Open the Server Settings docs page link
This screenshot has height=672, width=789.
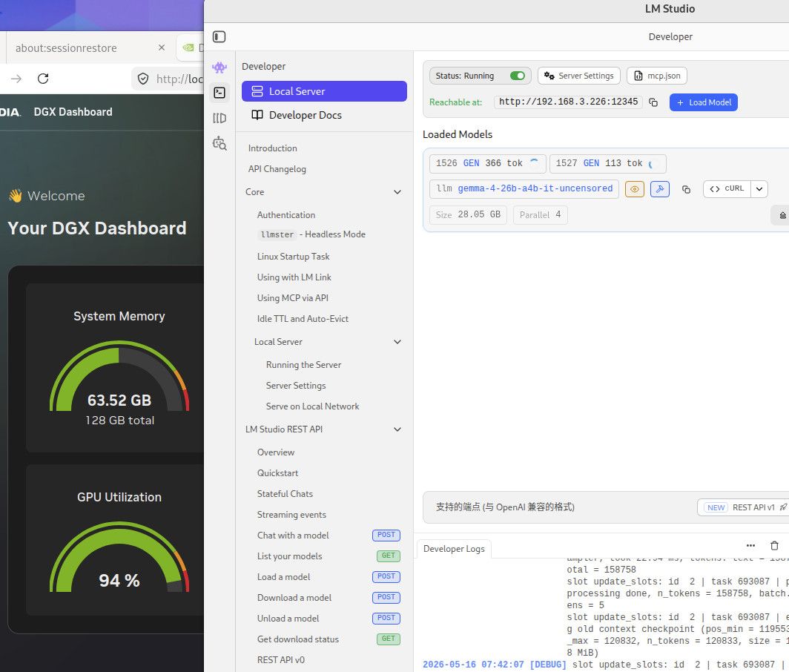296,386
